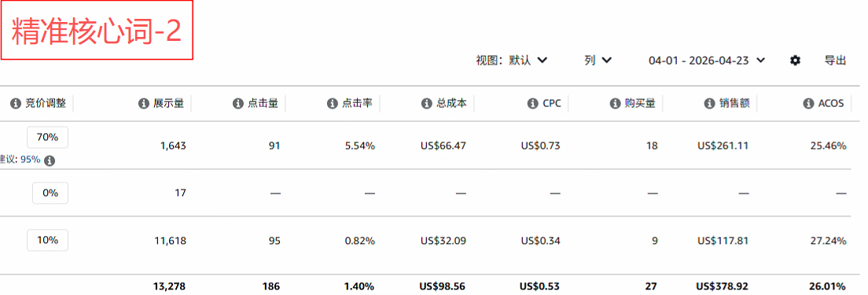Sort by CPC column header

click(552, 104)
